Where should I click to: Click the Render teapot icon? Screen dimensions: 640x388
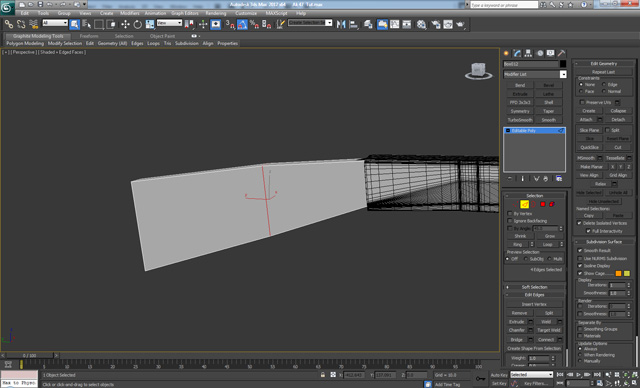(x=460, y=24)
